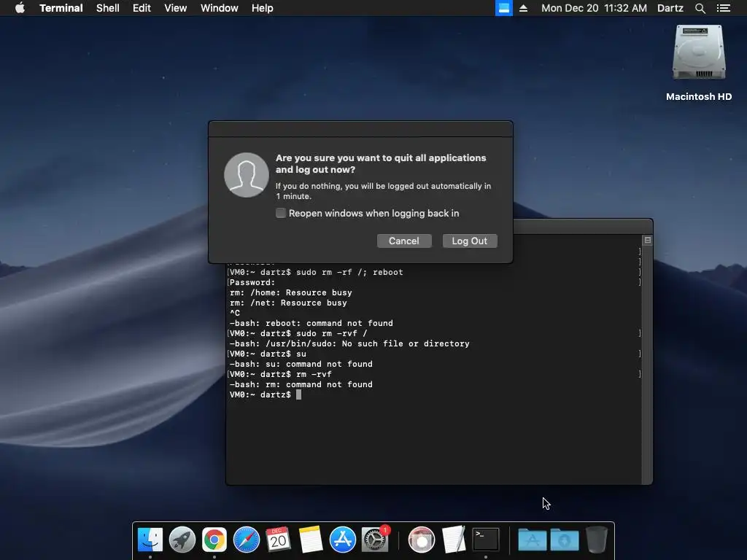Open the Photo Booth camera Dock icon

[422, 540]
